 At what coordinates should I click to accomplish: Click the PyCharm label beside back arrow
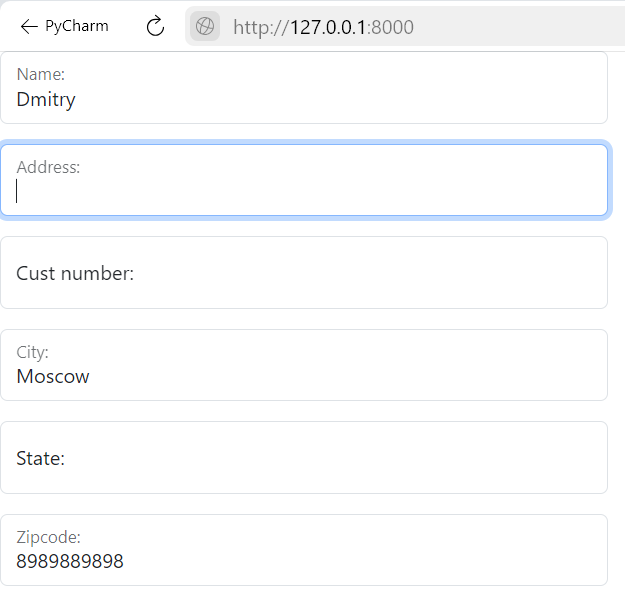(77, 26)
